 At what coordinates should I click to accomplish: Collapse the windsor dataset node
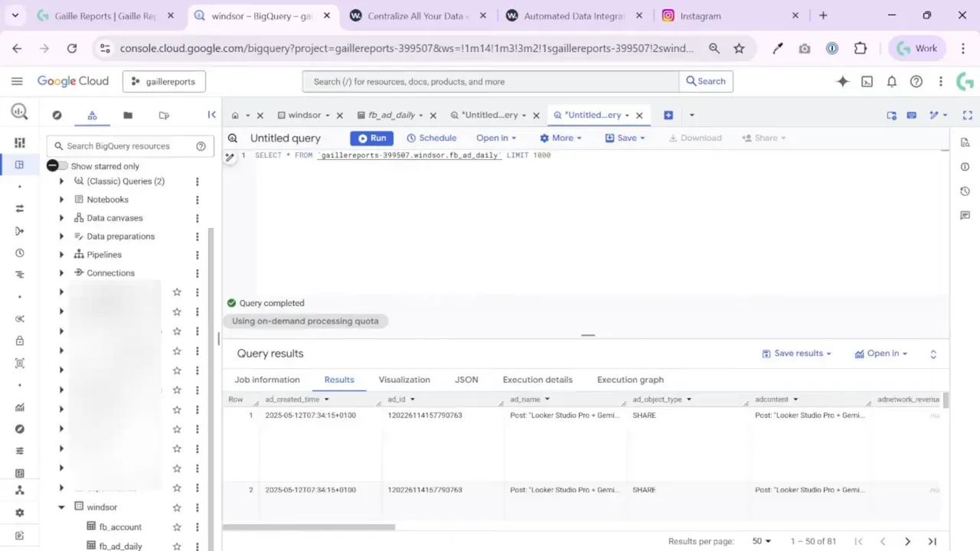[x=62, y=507]
